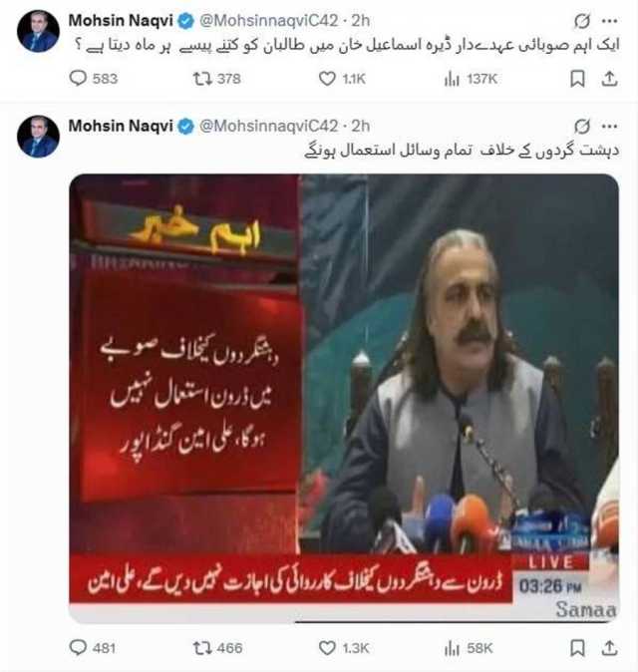Screen dimensions: 638x672
Task: Share the first tweet
Action: (609, 79)
